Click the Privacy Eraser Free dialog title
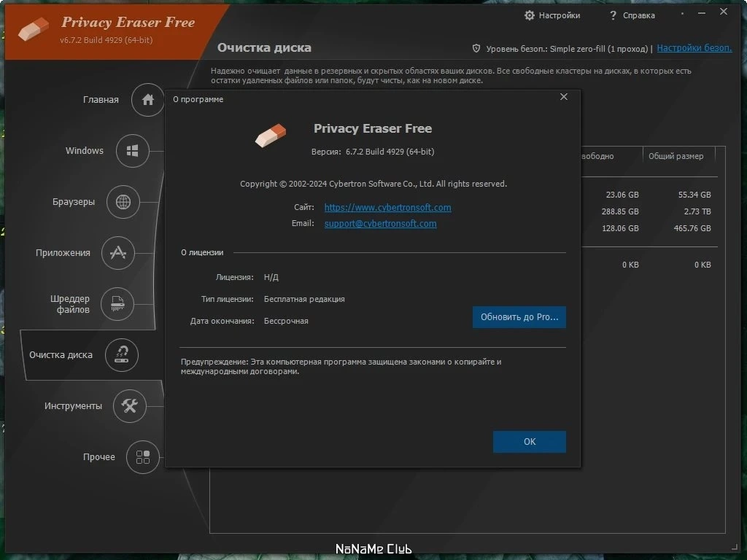 373,128
